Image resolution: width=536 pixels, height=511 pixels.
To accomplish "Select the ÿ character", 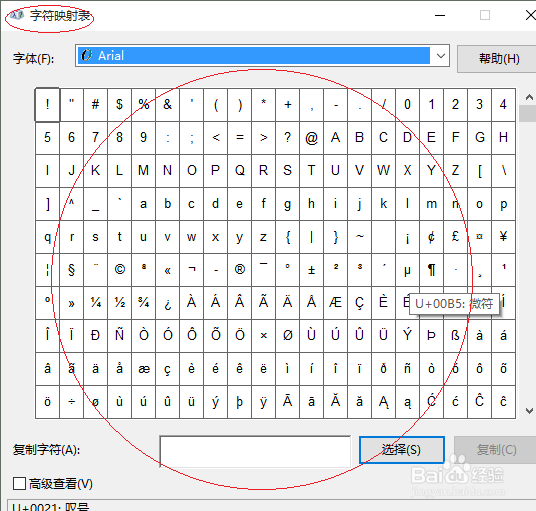I will click(264, 402).
